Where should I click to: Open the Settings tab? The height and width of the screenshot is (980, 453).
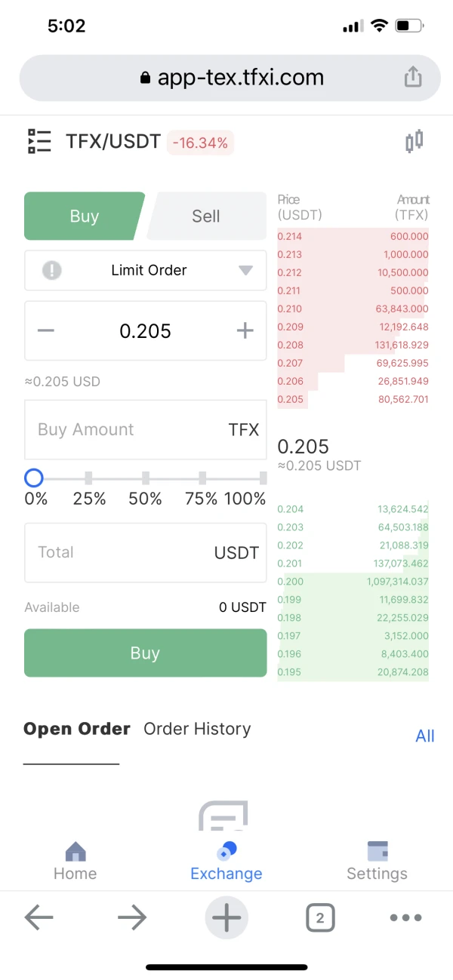coord(377,862)
